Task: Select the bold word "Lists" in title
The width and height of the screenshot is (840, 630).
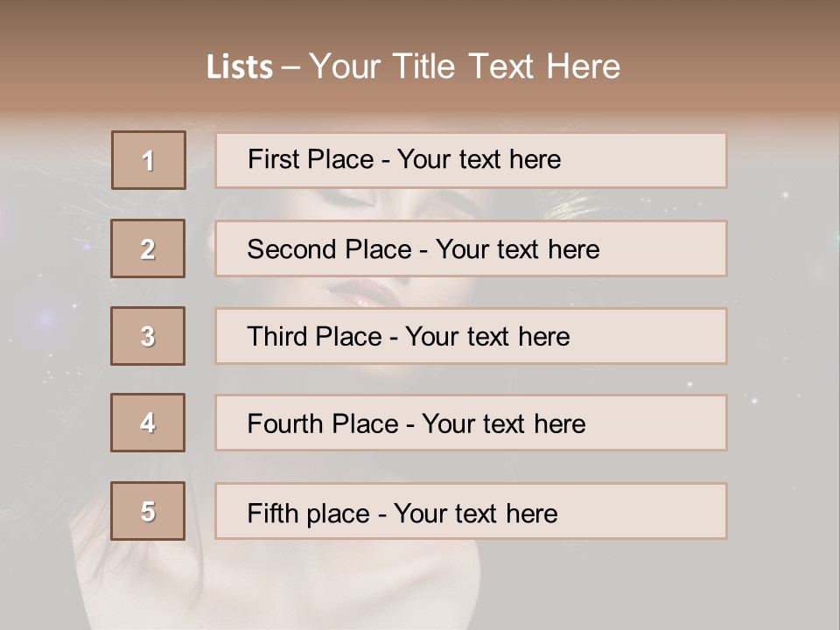Action: coord(240,67)
